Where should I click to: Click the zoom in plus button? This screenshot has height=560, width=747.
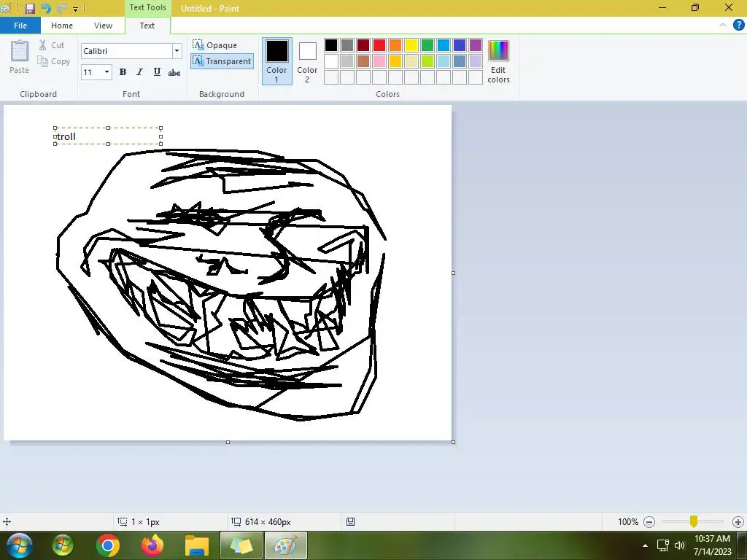click(738, 522)
